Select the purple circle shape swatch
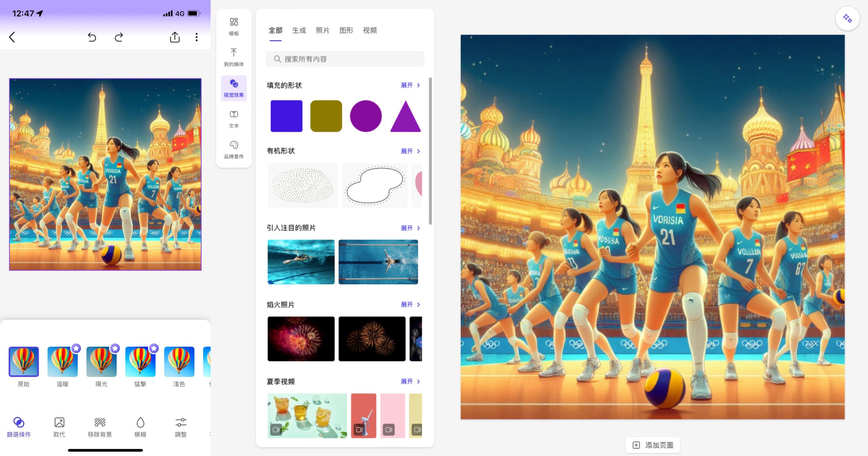Image resolution: width=868 pixels, height=456 pixels. [x=366, y=116]
